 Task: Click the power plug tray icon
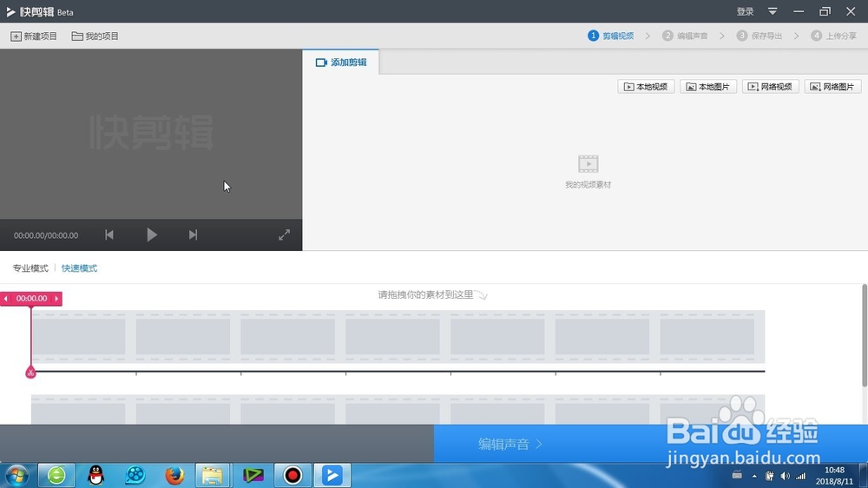coord(769,476)
